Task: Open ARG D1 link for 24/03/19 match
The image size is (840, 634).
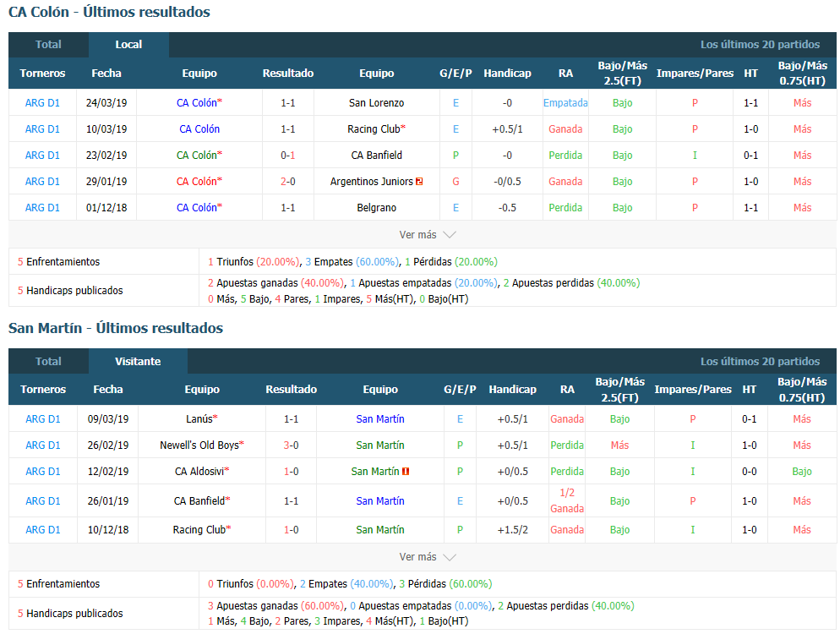Action: coord(42,103)
